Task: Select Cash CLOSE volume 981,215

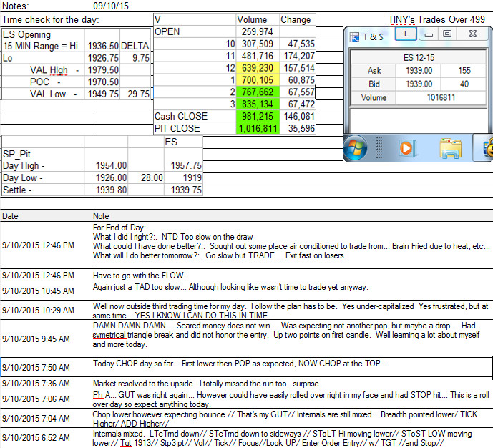Action: point(257,117)
